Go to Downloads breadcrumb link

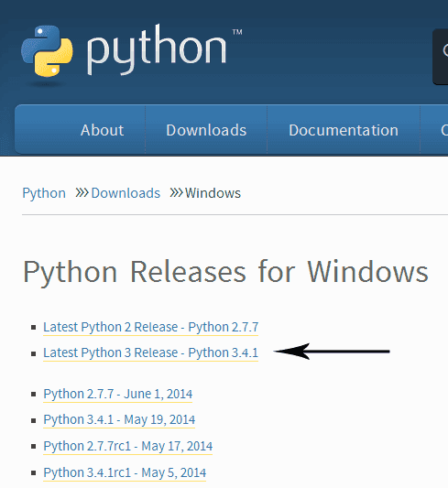126,193
